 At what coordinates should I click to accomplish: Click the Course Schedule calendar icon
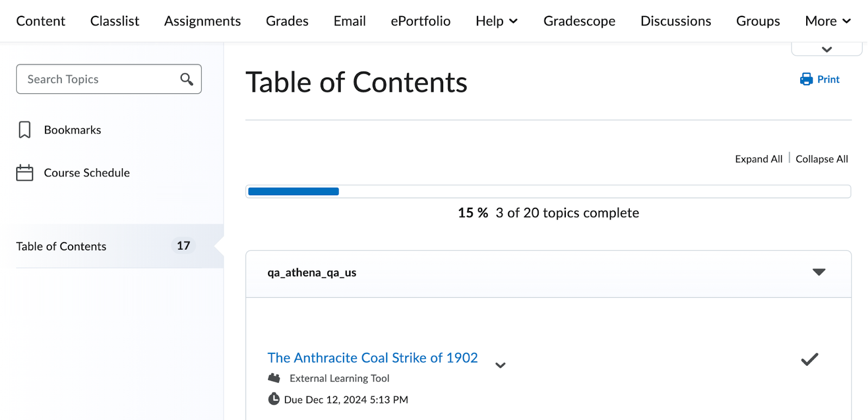click(x=24, y=173)
